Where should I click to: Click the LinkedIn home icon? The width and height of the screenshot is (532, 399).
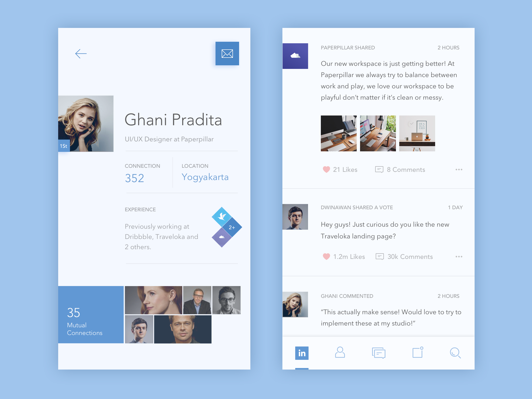click(x=302, y=352)
